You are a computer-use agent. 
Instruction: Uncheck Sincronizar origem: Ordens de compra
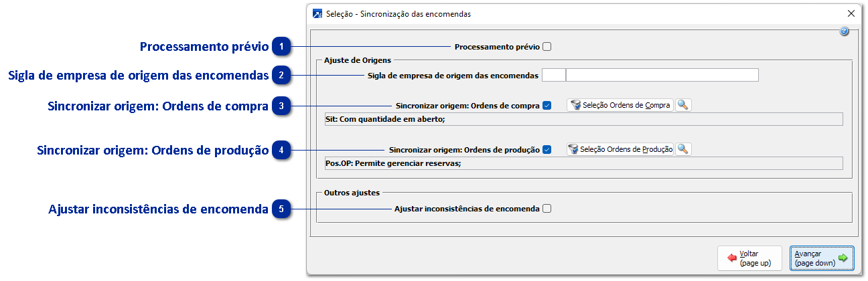[547, 106]
